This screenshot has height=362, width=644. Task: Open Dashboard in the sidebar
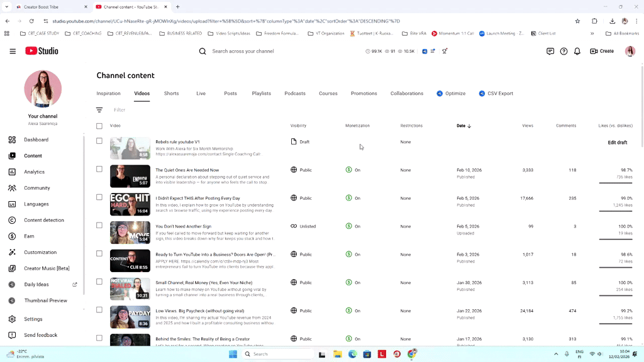coord(36,140)
